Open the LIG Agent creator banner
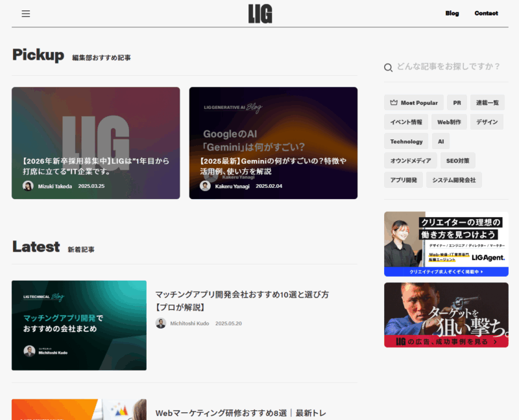The width and height of the screenshot is (519, 420). coord(446,244)
